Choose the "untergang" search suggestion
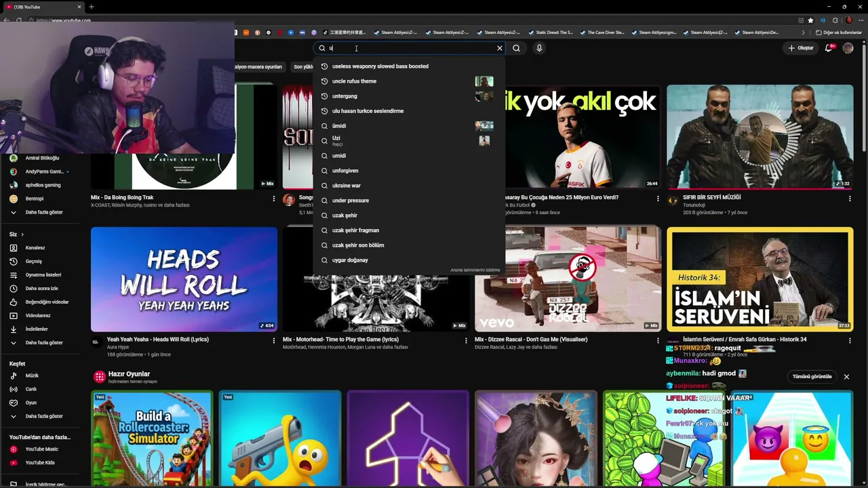The image size is (868, 488). click(x=409, y=96)
